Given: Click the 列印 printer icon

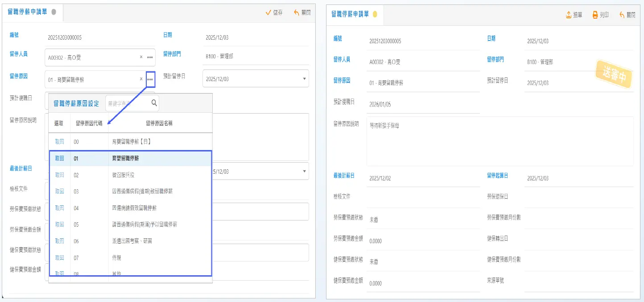Looking at the screenshot, I should click(595, 15).
